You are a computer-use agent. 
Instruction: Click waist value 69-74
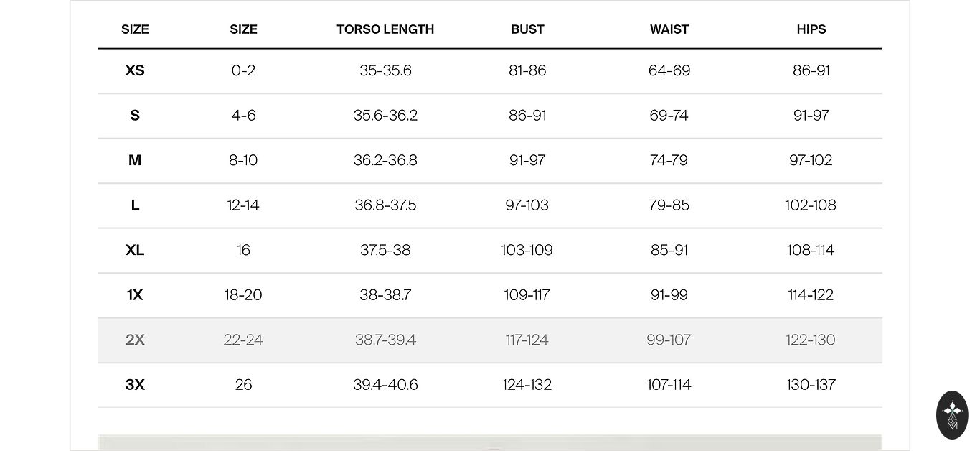pos(669,116)
